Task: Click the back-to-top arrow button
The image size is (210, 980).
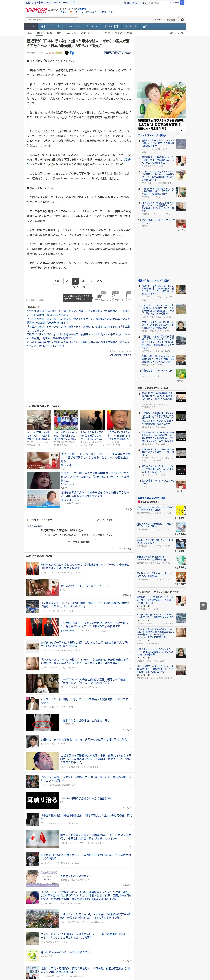Action: tap(203, 606)
